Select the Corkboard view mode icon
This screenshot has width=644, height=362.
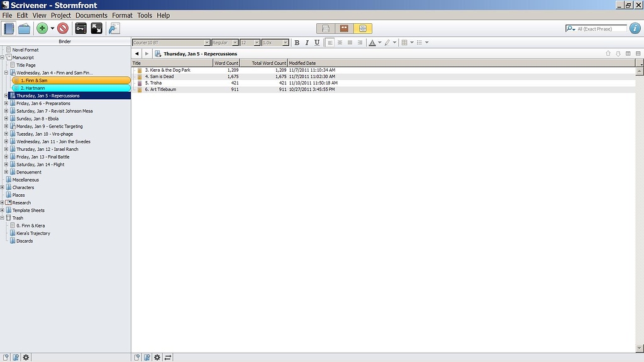[344, 28]
